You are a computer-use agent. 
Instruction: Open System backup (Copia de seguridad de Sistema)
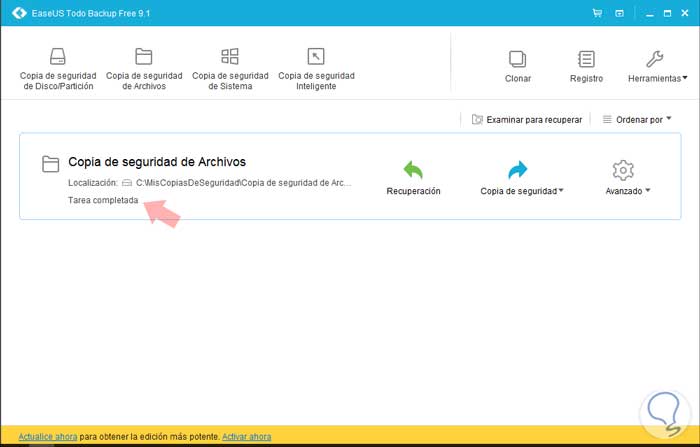230,69
